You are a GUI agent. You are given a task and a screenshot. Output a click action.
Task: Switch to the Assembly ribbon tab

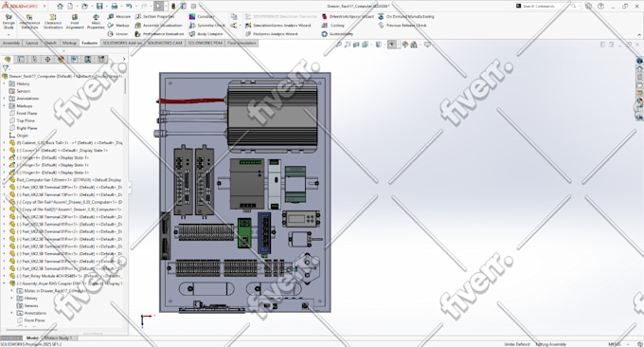11,43
